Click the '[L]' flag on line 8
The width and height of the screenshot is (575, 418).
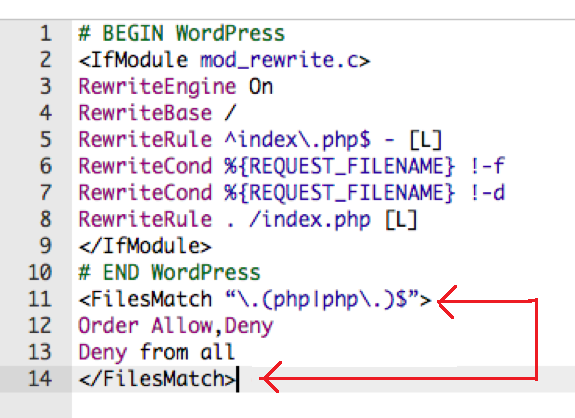coord(402,220)
